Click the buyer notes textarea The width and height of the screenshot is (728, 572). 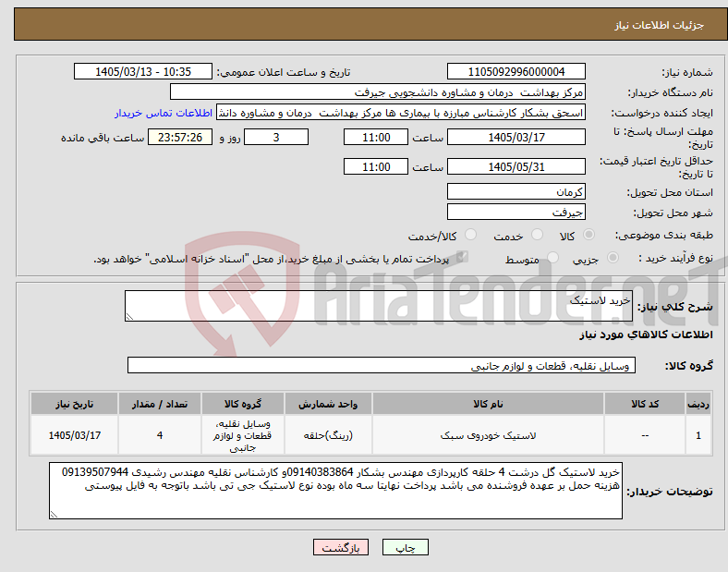coord(335,491)
